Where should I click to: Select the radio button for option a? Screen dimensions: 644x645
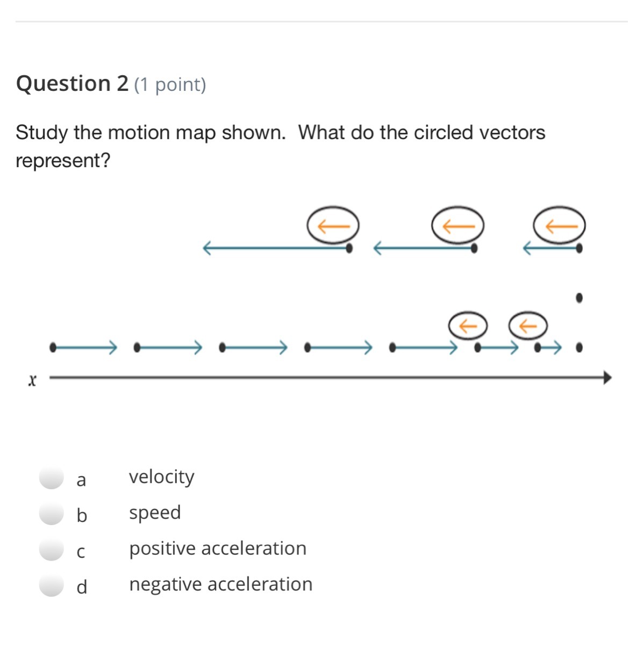point(52,478)
